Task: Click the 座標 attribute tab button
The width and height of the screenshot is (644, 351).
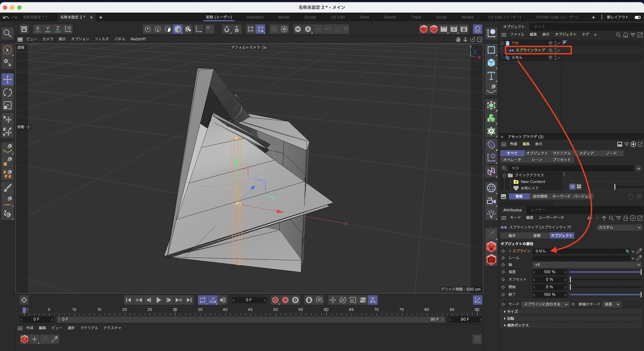Action: tap(537, 236)
